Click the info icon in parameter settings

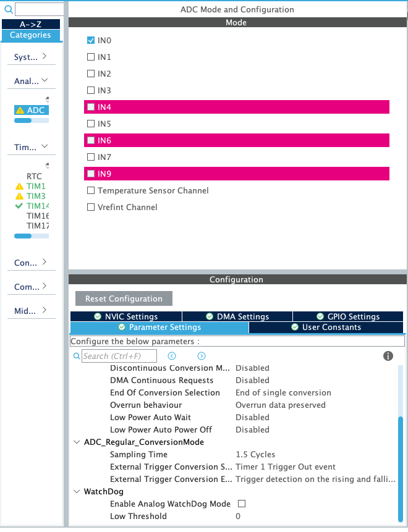click(x=388, y=356)
